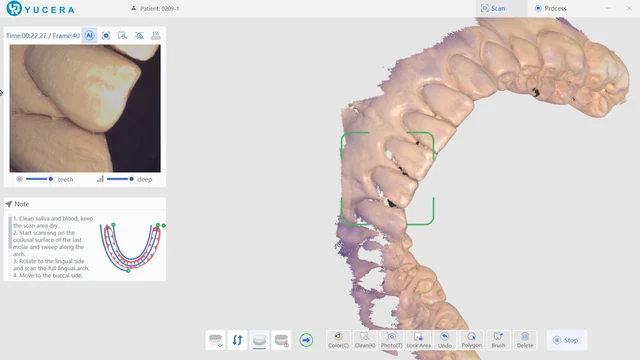Click the live camera preview image
Image resolution: width=640 pixels, height=360 pixels.
(85, 108)
